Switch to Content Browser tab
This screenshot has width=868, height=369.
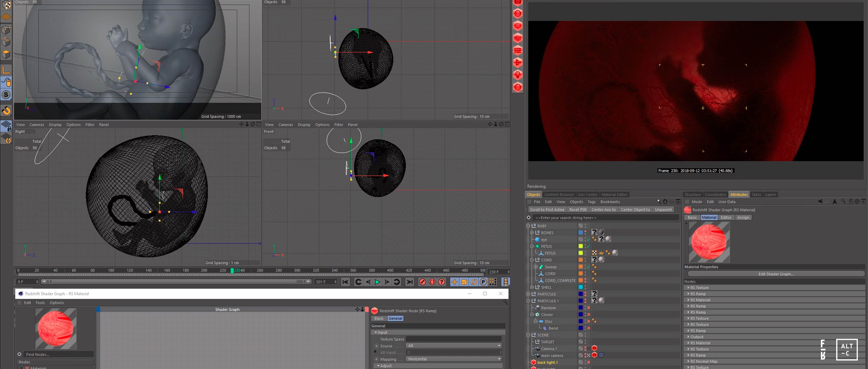click(x=559, y=195)
